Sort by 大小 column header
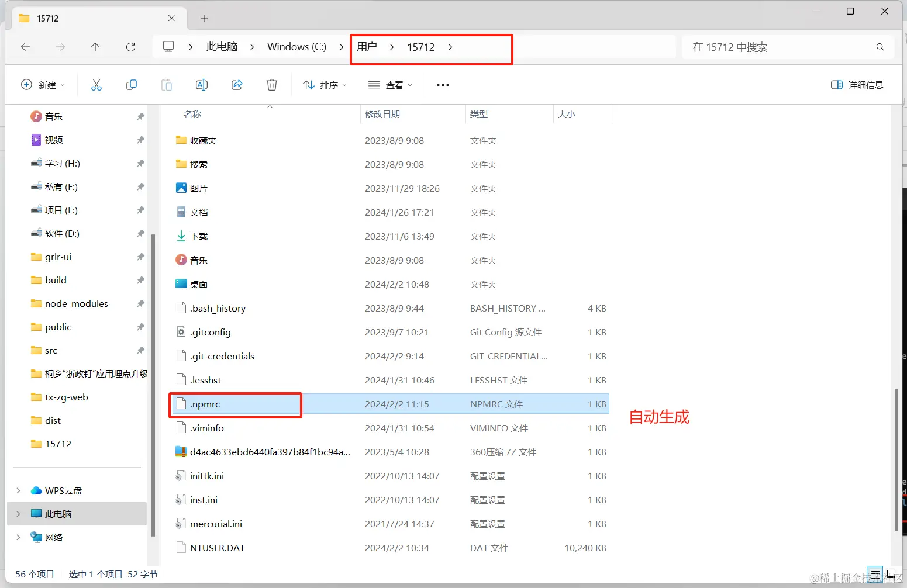 567,114
